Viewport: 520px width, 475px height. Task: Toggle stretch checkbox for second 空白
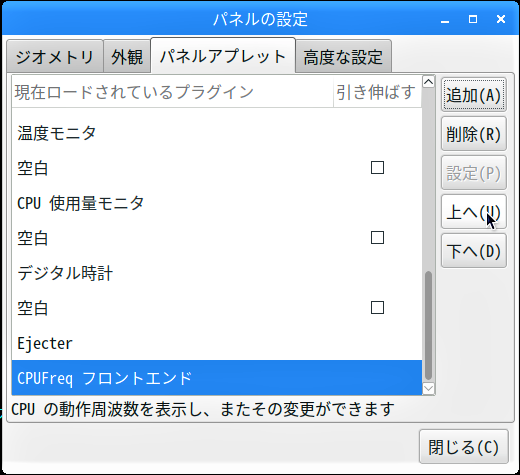click(x=377, y=238)
